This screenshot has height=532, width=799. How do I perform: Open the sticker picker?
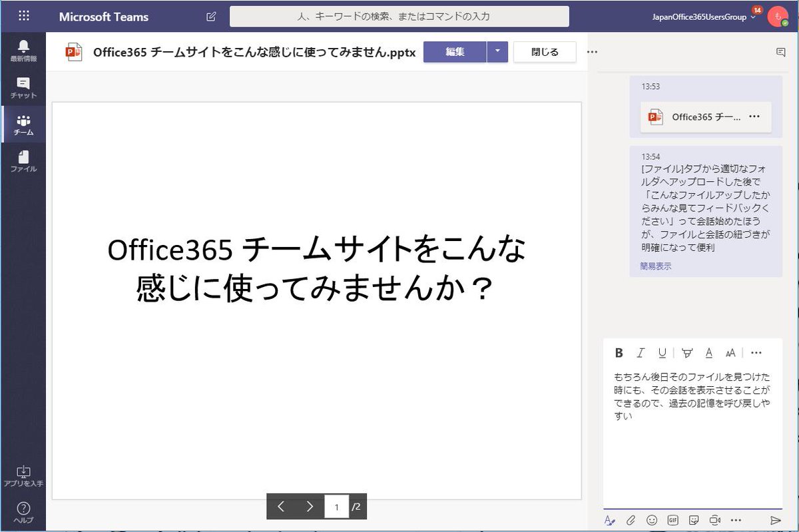coord(694,519)
